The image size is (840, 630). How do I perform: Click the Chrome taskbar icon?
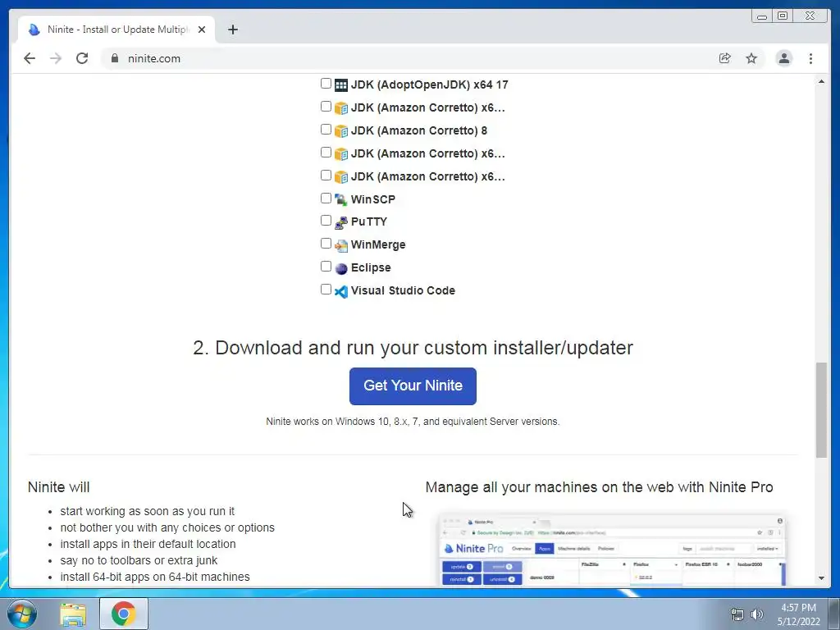point(123,614)
